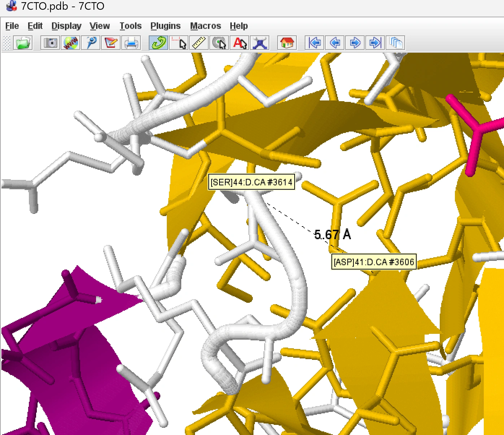Expand the Macros menu
The width and height of the screenshot is (504, 435).
[x=205, y=26]
